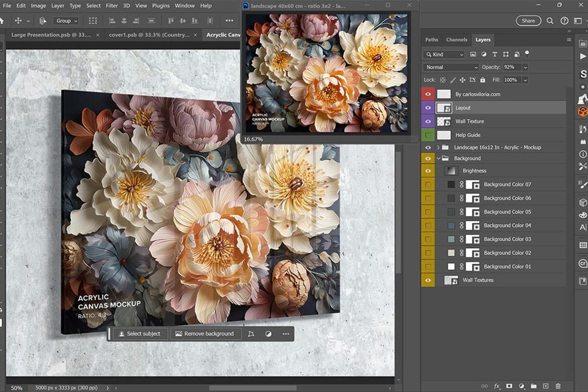
Task: Show the Background Color 01 layer
Action: point(428,266)
